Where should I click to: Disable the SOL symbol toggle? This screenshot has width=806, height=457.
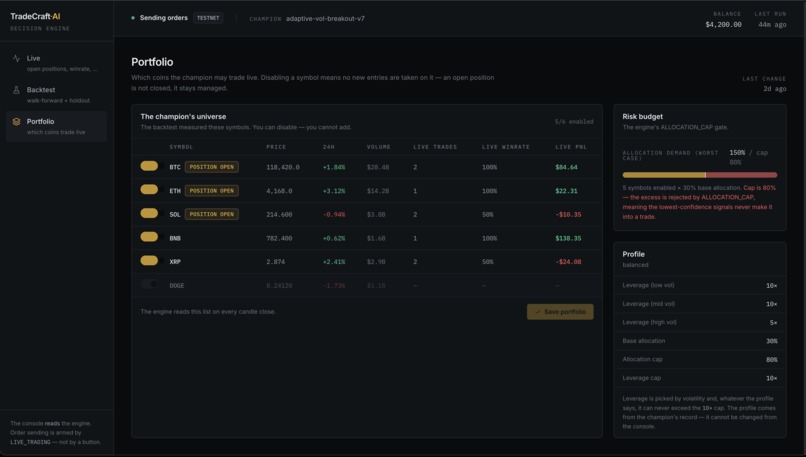pyautogui.click(x=150, y=213)
